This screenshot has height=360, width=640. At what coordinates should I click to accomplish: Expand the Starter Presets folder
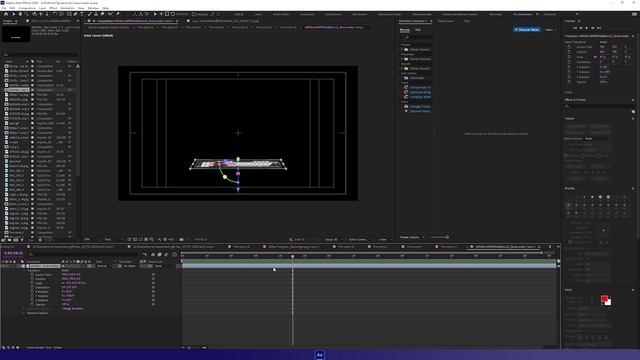tap(402, 49)
